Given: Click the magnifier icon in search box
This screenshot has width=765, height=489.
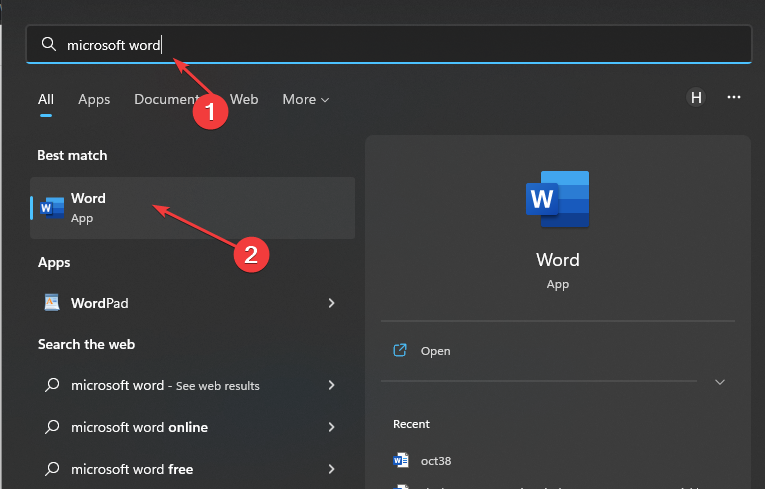Looking at the screenshot, I should (x=48, y=45).
